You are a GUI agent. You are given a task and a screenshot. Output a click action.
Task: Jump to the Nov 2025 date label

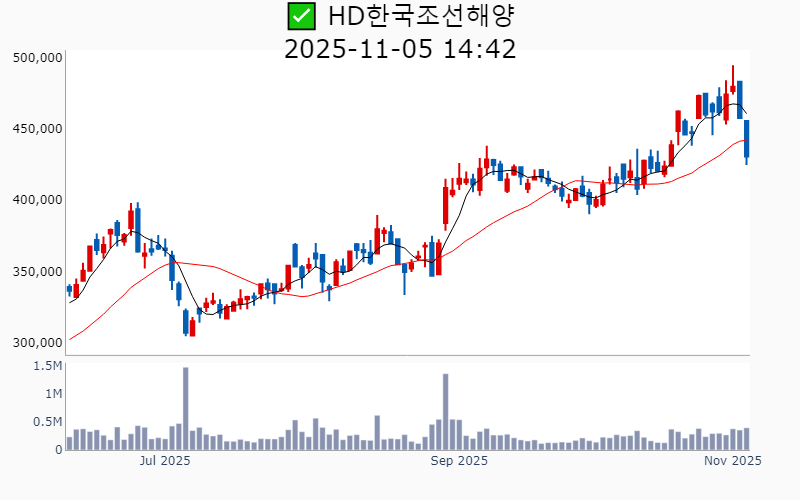point(732,461)
